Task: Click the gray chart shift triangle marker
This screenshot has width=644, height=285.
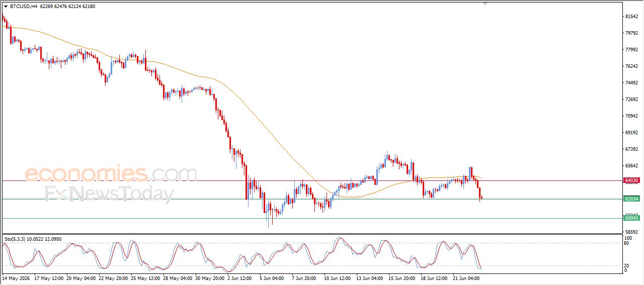Action: [x=485, y=4]
